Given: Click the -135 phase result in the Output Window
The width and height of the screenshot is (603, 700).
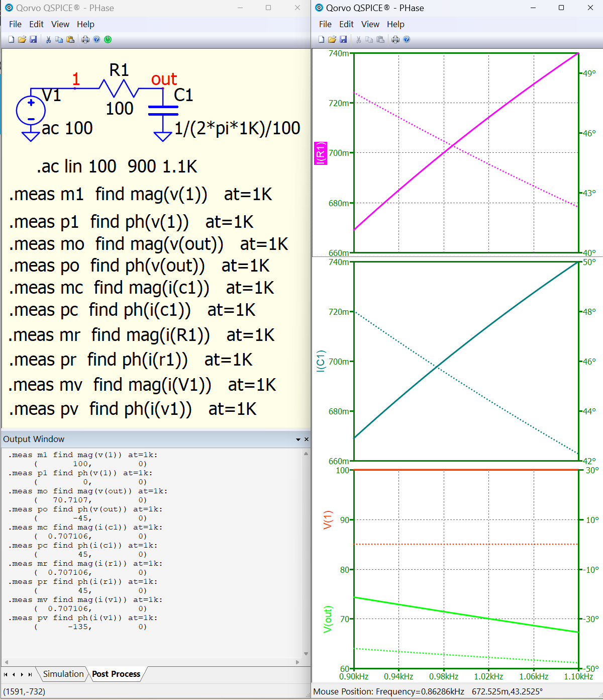Looking at the screenshot, I should (80, 627).
